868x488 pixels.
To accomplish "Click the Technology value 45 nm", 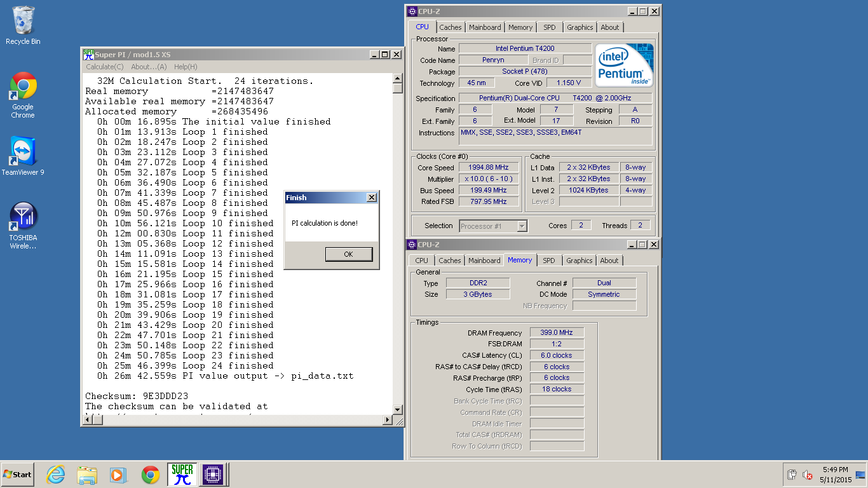I will [477, 83].
